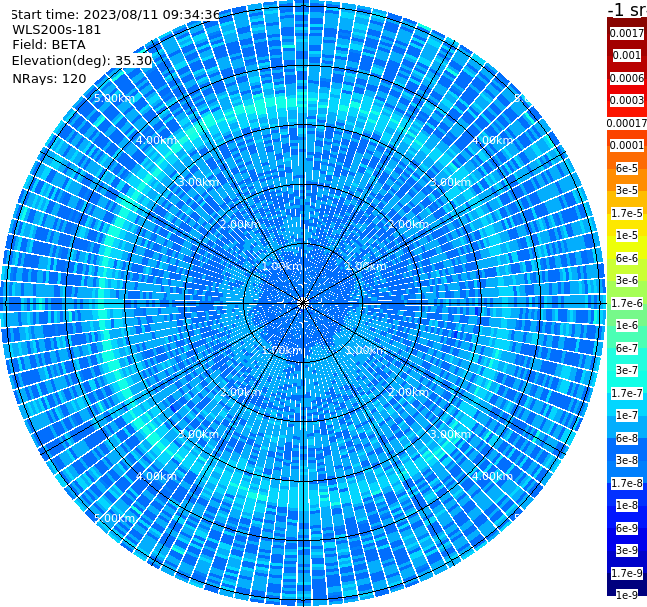Click the upper-left 4.00km range label
Image resolution: width=647 pixels, height=607 pixels.
[x=156, y=140]
